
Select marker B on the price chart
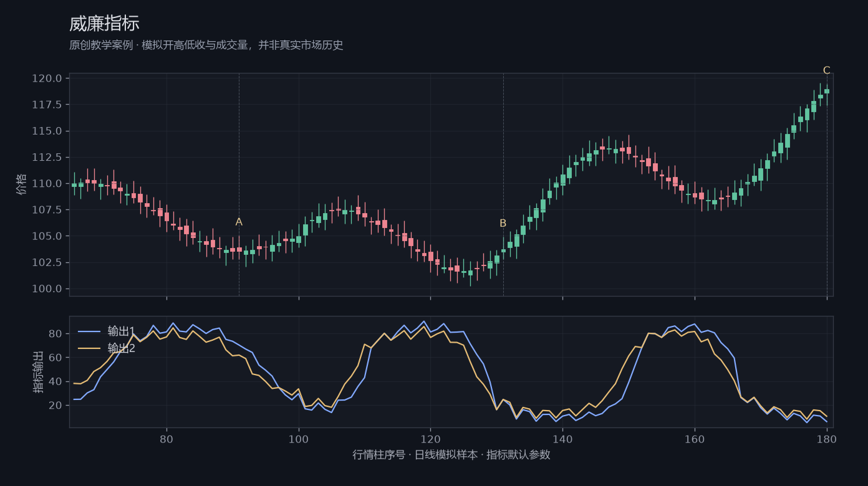(x=503, y=223)
